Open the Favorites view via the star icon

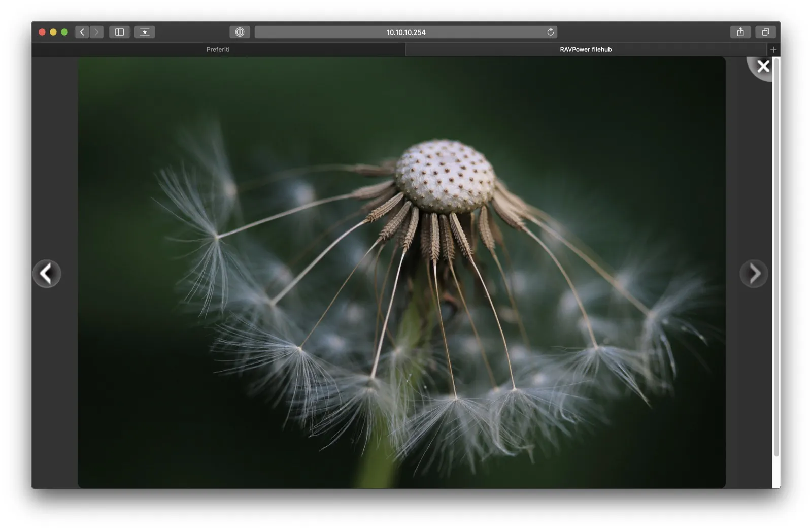(x=145, y=32)
